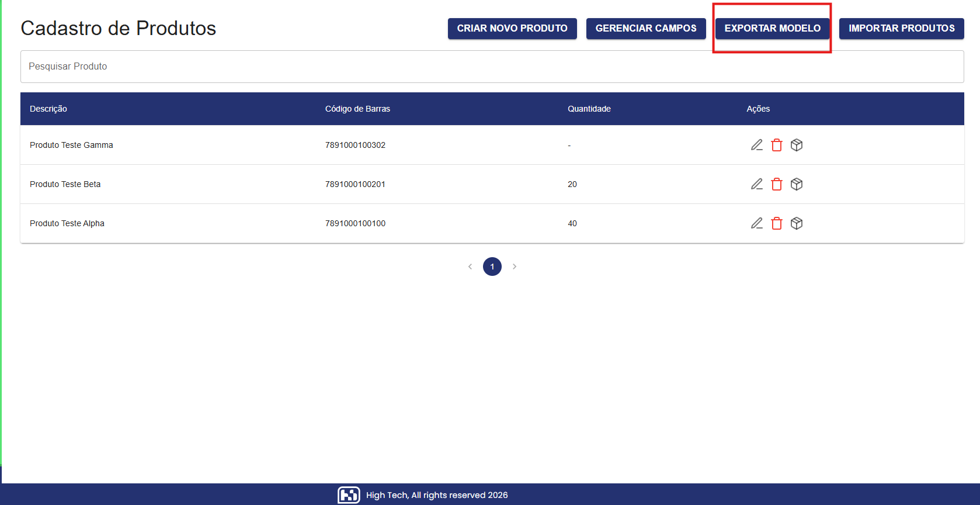The image size is (980, 505).
Task: Select the Produto Teste Alpha description
Action: 67,223
